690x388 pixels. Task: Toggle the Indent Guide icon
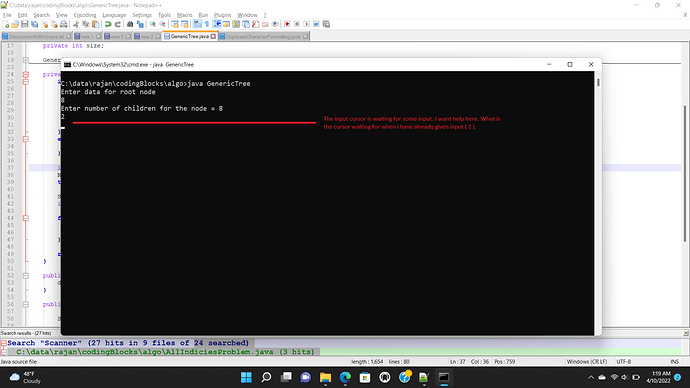(x=217, y=24)
